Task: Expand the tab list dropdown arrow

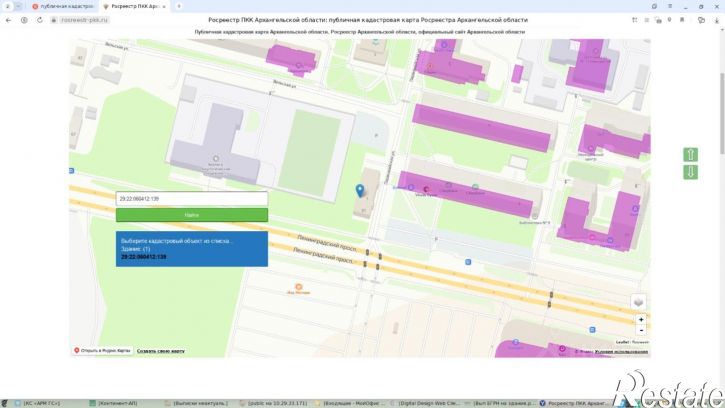Action: tap(18, 6)
